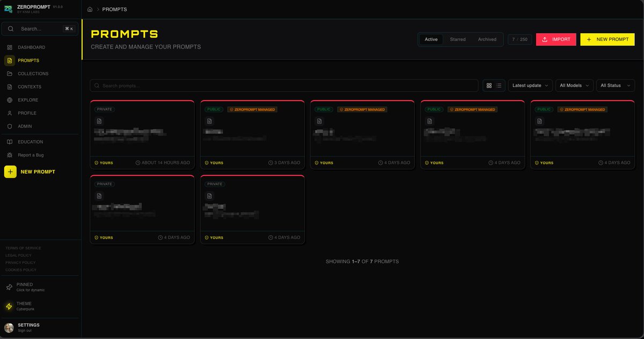644x339 pixels.
Task: Open the public prompt card updated 3 days ago
Action: (x=252, y=135)
